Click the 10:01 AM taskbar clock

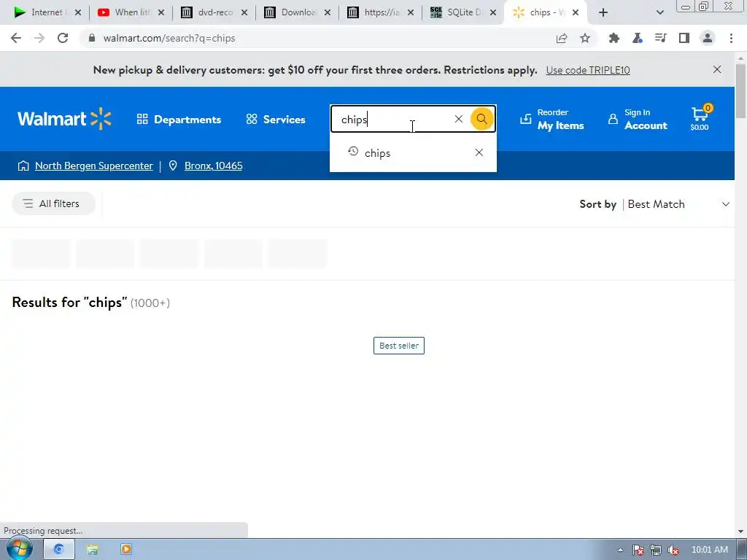tap(709, 550)
